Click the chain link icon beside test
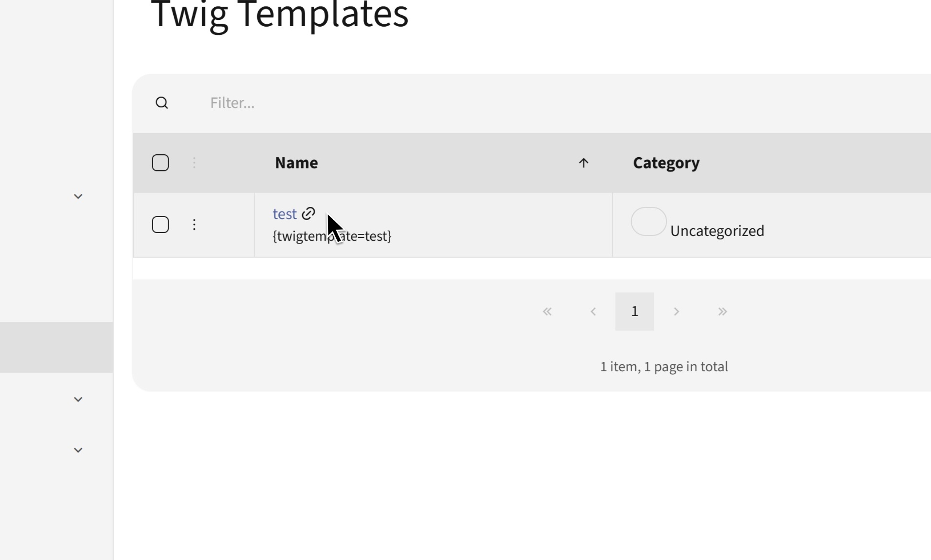Image resolution: width=931 pixels, height=560 pixels. [x=309, y=214]
